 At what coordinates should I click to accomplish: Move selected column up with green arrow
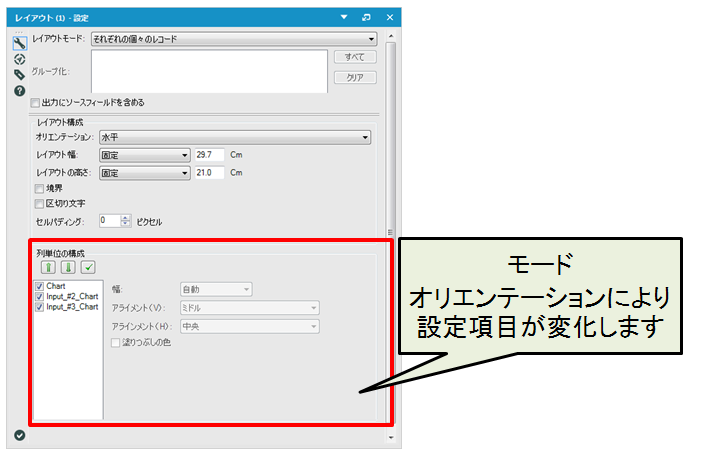coord(47,267)
